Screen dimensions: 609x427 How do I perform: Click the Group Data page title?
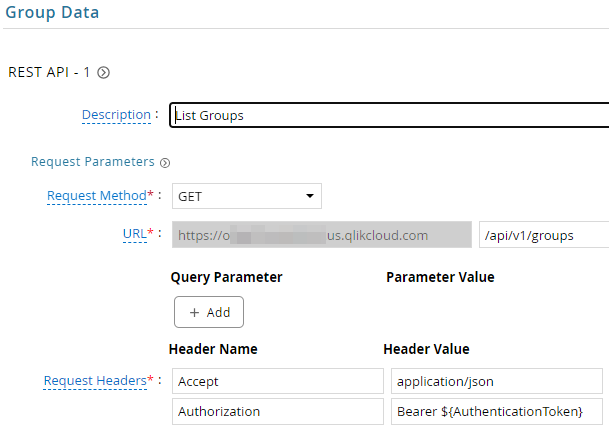52,12
